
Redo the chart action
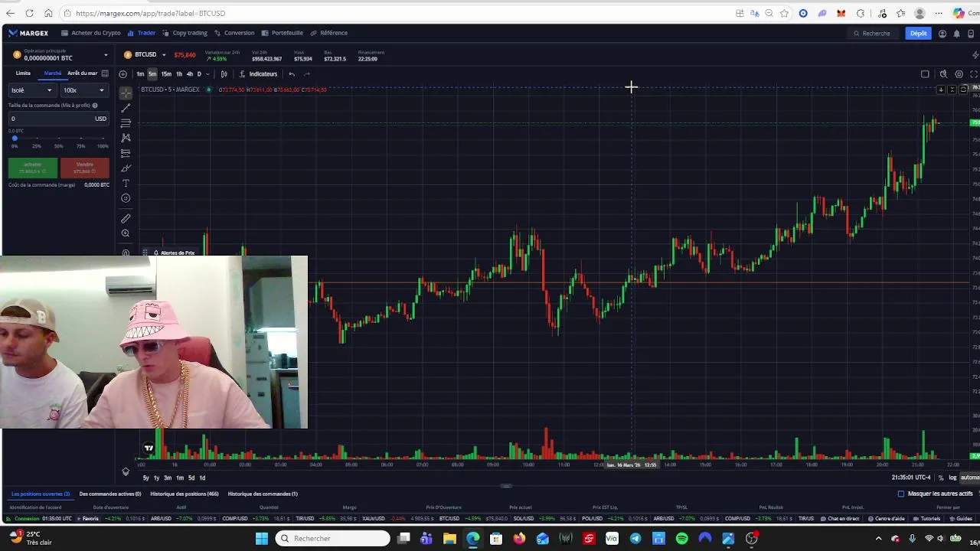[x=307, y=74]
